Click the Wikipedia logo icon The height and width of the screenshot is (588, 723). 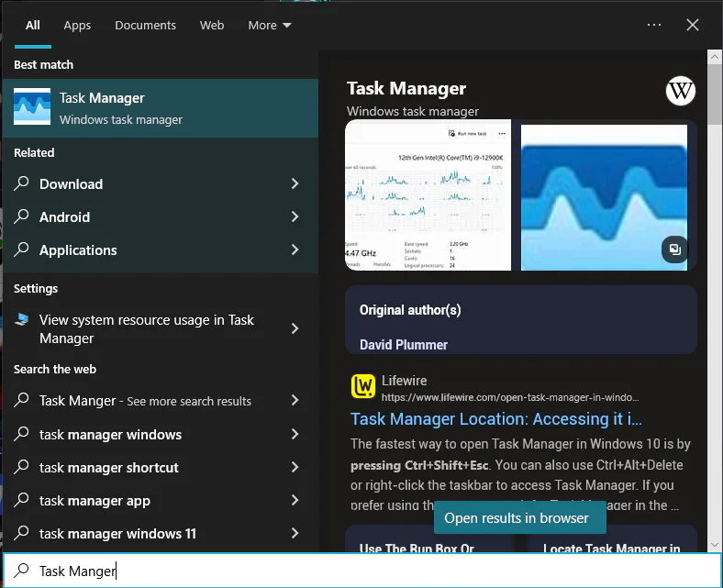tap(681, 91)
